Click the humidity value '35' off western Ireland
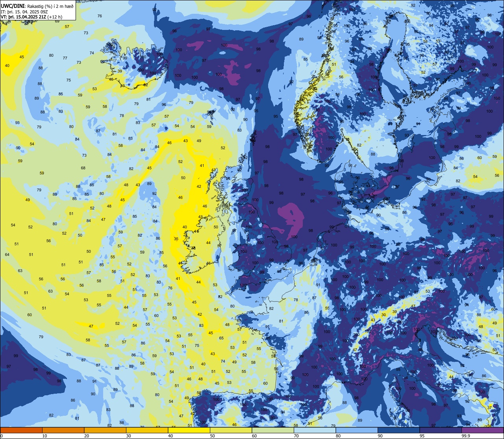The image size is (504, 439). coord(176,239)
